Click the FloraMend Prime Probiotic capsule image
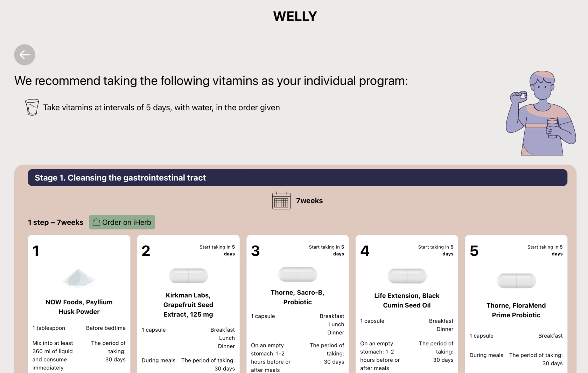 point(516,281)
